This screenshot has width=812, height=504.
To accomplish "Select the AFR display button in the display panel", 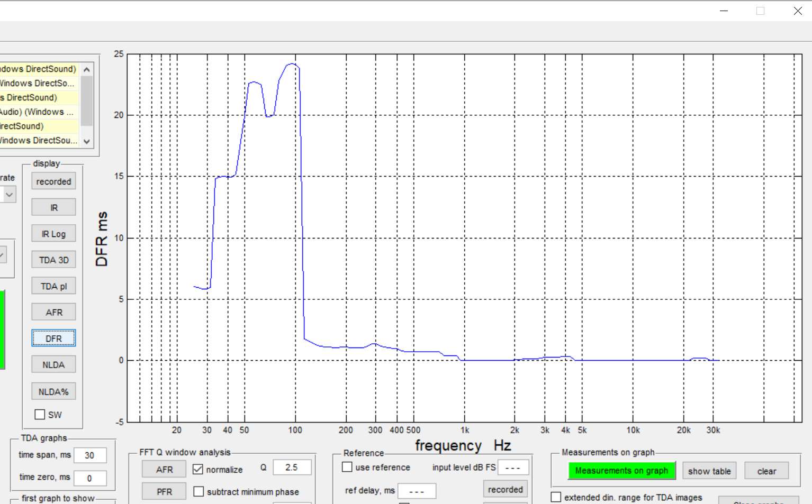I will (53, 312).
